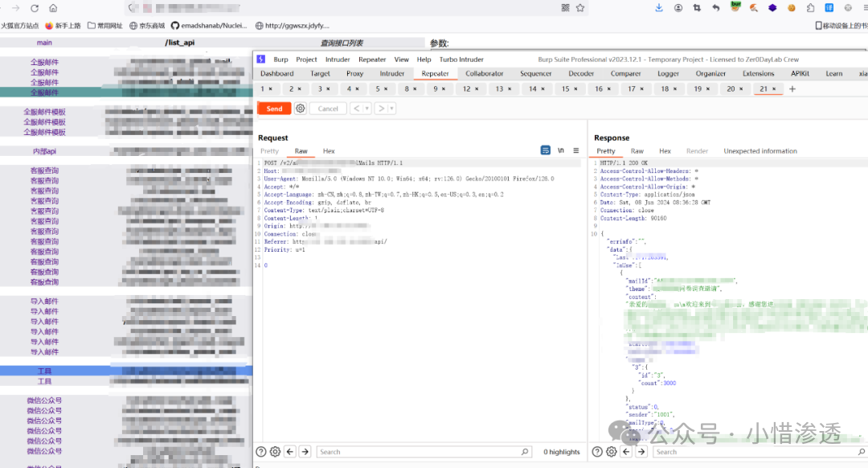Screen dimensions: 868x468
Task: Reload the browser page
Action: click(x=35, y=8)
